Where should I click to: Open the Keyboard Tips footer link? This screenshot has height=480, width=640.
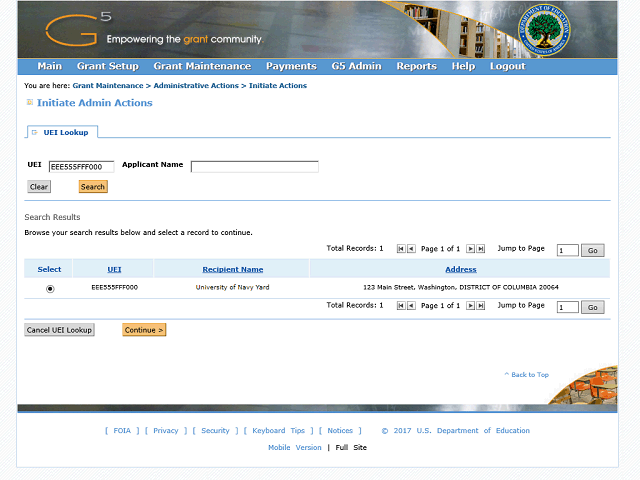click(278, 431)
